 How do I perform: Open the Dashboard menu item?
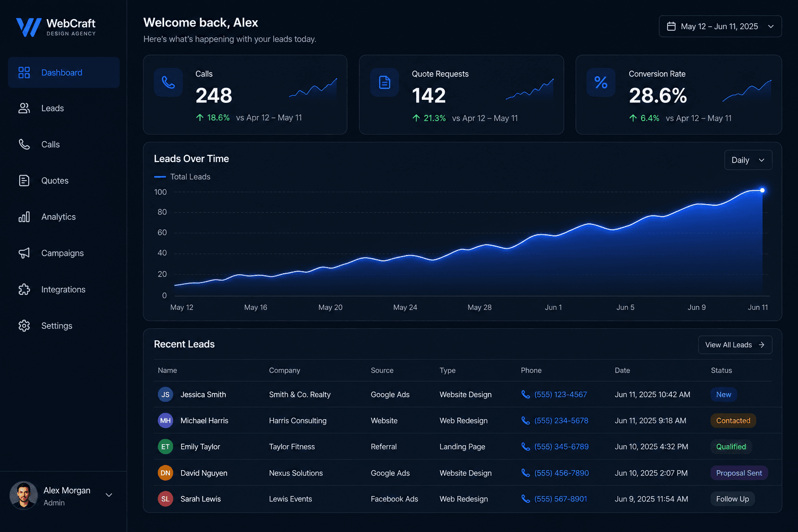[x=63, y=73]
